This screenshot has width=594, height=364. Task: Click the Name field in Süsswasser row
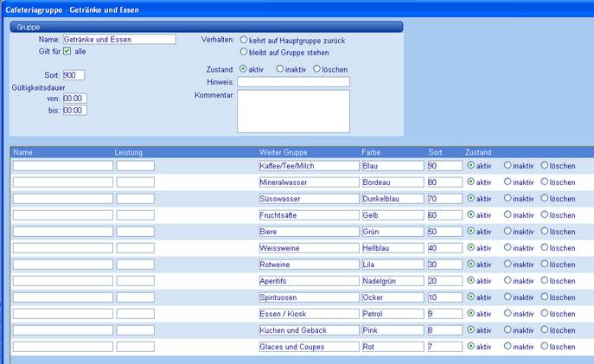[62, 199]
